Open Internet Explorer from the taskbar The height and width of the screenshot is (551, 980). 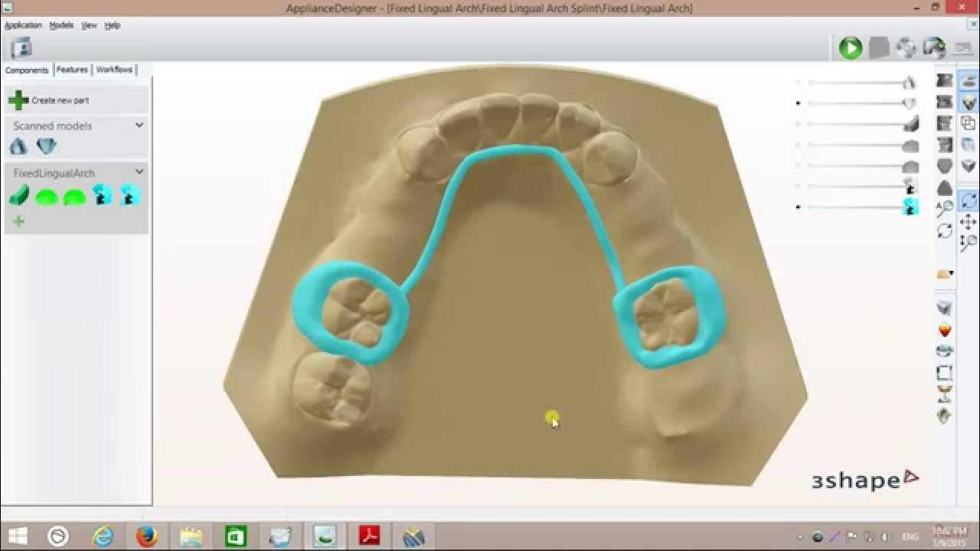[x=103, y=536]
